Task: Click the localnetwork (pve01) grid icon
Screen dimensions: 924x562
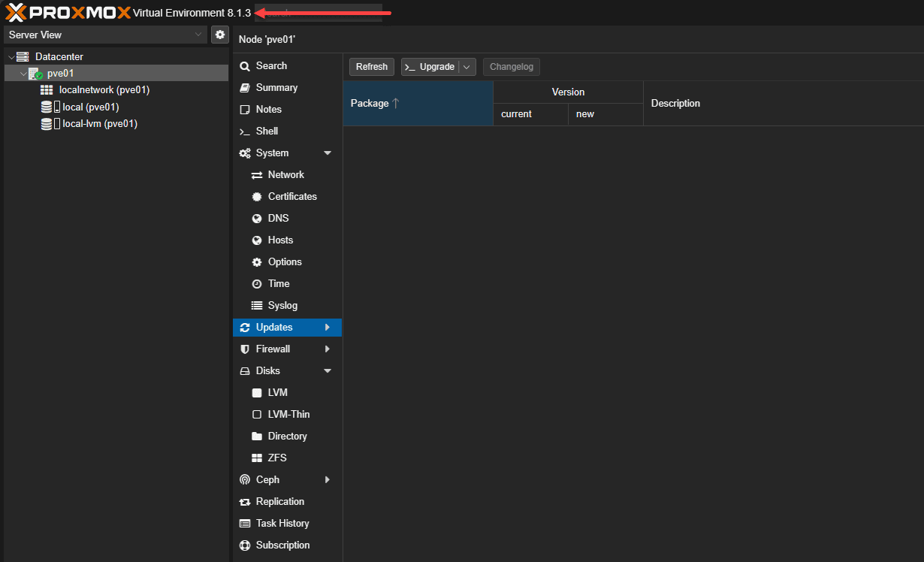Action: tap(47, 90)
